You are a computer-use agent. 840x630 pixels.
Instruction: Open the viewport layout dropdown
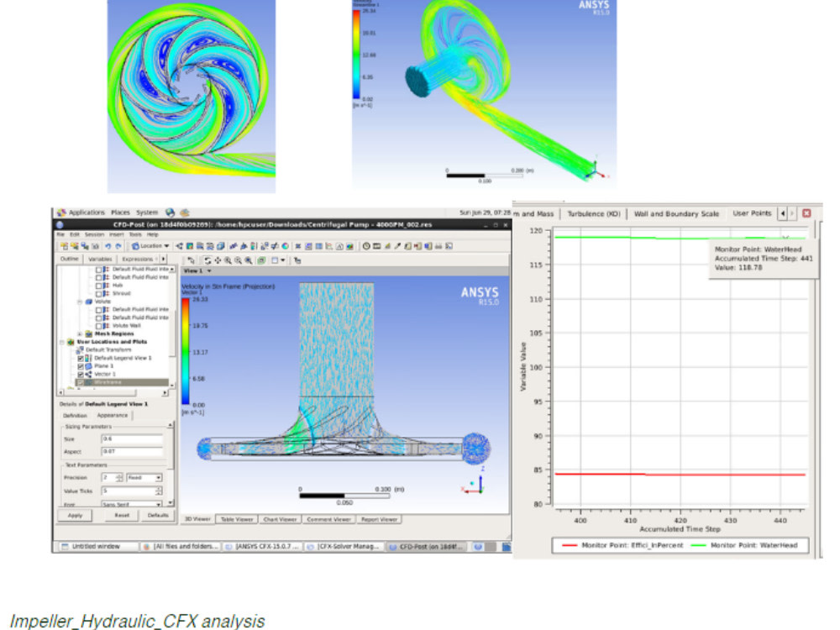[282, 260]
